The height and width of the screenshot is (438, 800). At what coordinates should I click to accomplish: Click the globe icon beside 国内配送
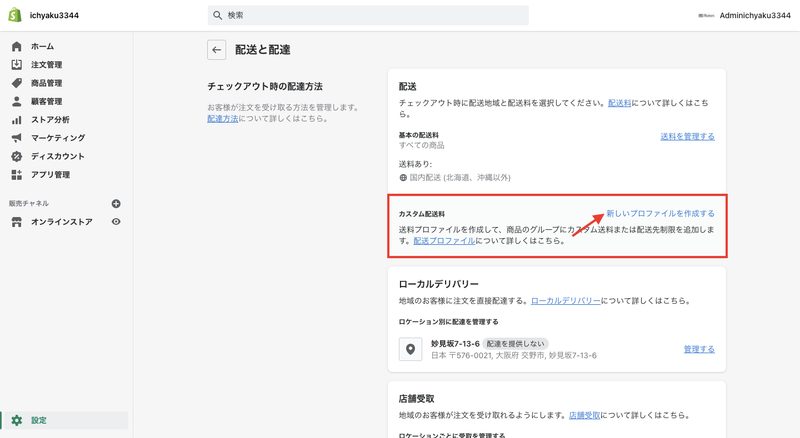403,178
